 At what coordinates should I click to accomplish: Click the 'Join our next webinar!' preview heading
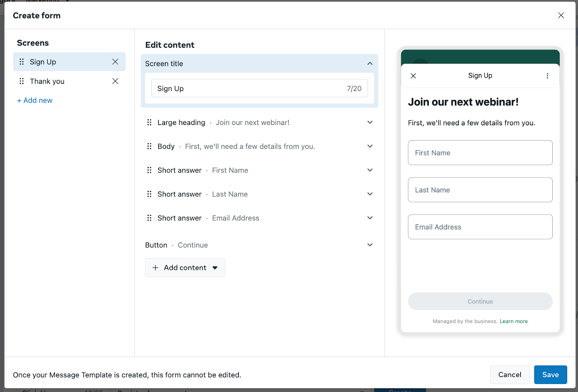pyautogui.click(x=463, y=102)
